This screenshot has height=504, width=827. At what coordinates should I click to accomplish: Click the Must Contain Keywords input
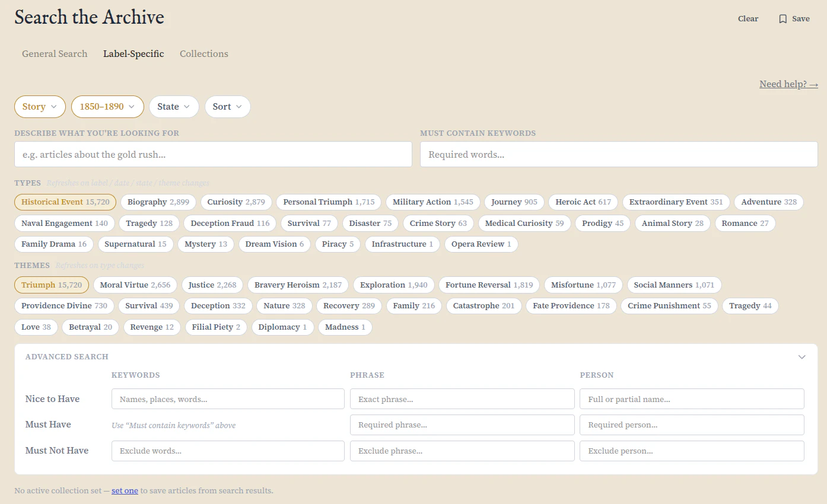coord(619,154)
